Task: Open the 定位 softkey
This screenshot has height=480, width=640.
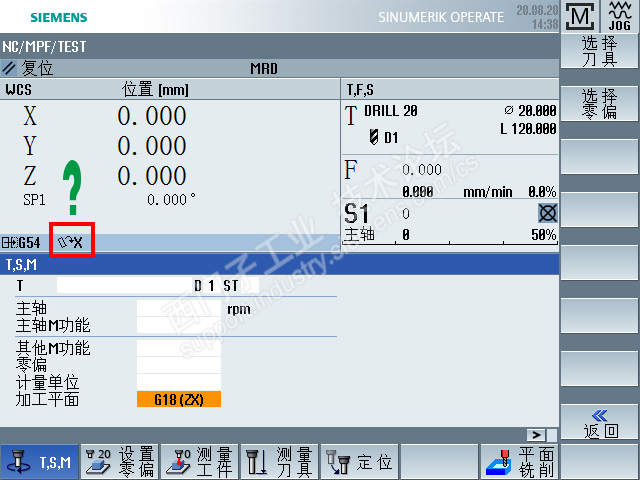Action: [x=360, y=462]
